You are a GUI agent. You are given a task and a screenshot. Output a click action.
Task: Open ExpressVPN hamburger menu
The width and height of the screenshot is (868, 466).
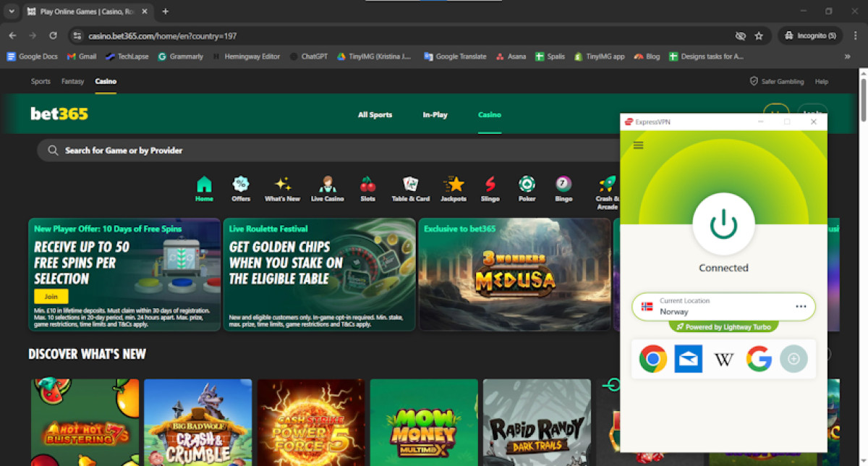coord(638,145)
